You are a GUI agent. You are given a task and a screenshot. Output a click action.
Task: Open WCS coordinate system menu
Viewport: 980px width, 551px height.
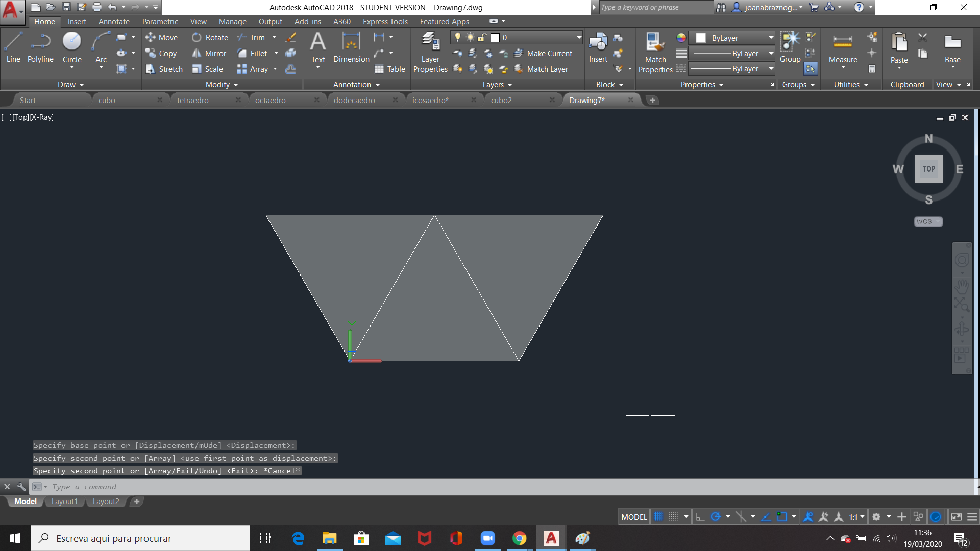[x=928, y=221]
